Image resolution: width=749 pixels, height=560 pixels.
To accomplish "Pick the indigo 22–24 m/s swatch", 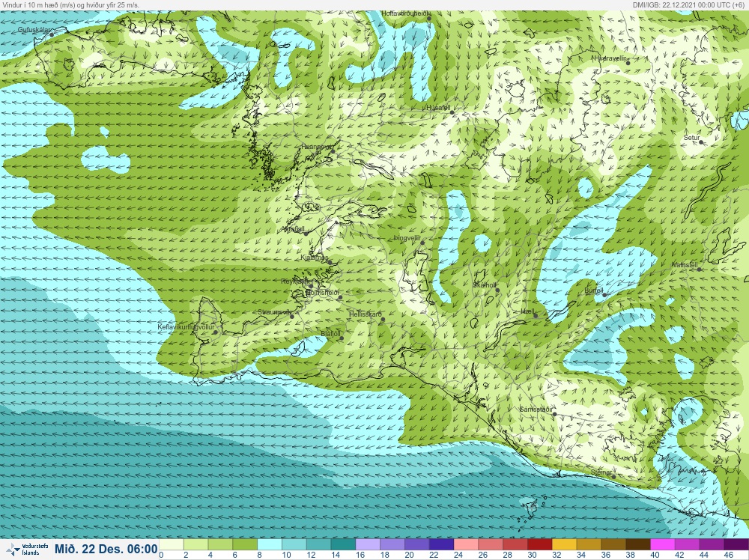I will pyautogui.click(x=442, y=545).
